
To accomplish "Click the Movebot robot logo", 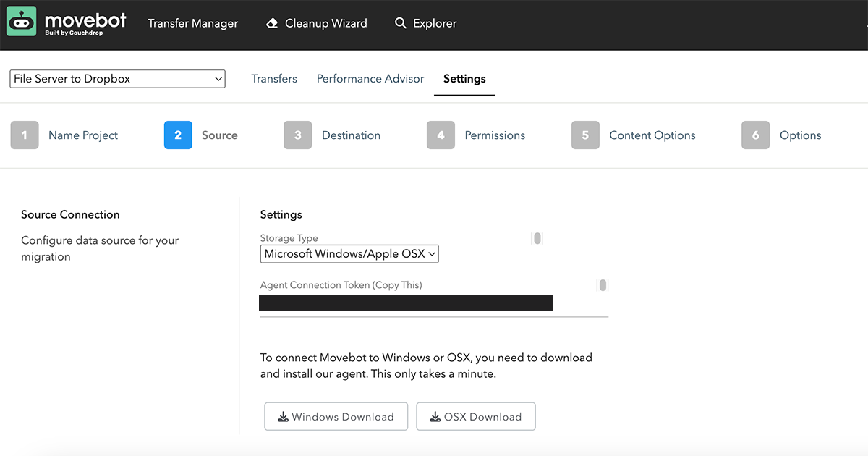I will point(20,22).
